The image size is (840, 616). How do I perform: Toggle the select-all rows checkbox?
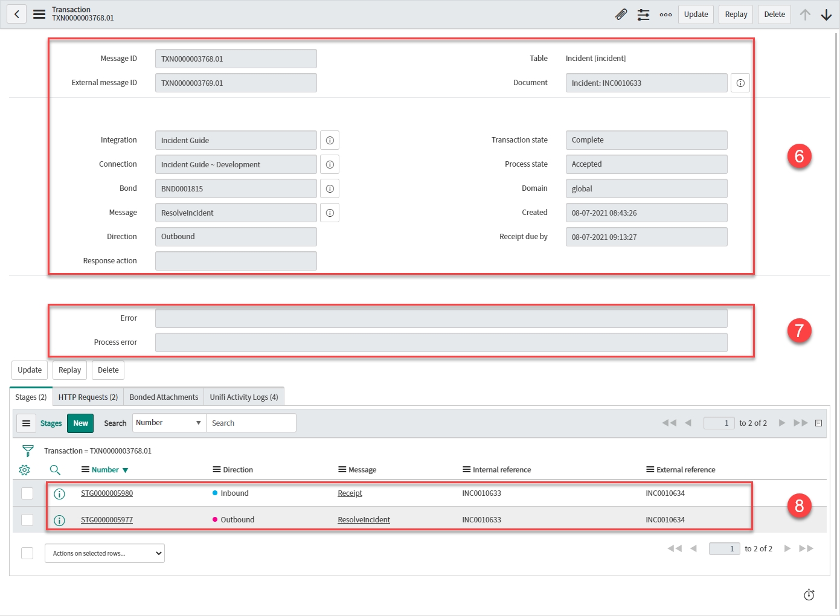tap(27, 553)
